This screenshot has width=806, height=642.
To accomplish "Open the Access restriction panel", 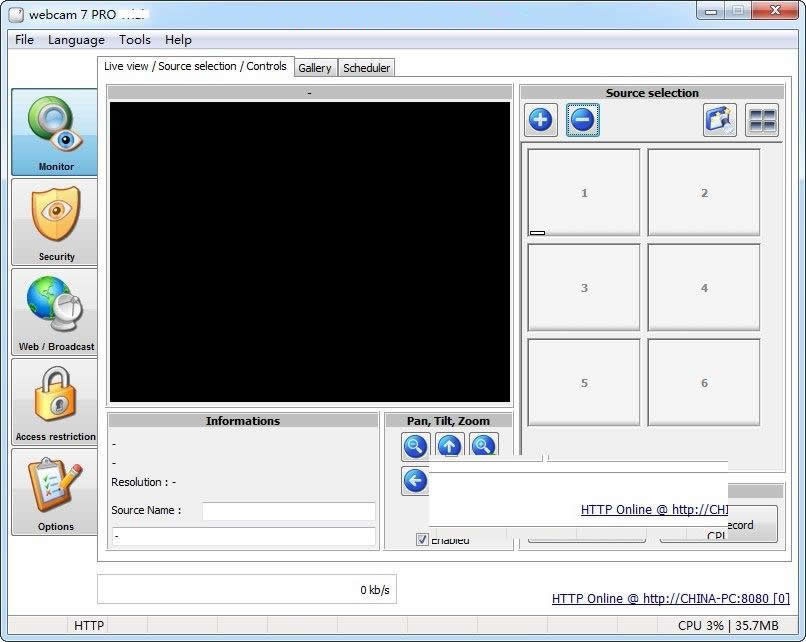I will (54, 402).
